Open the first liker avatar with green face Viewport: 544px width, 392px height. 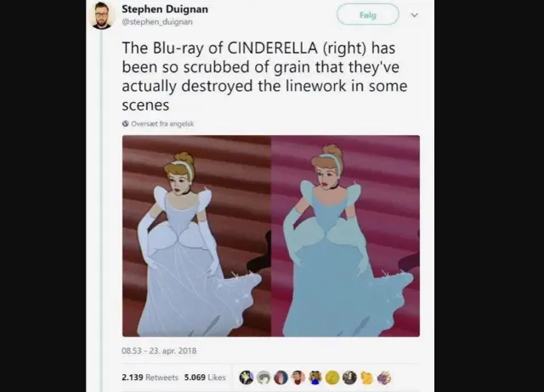coord(246,378)
